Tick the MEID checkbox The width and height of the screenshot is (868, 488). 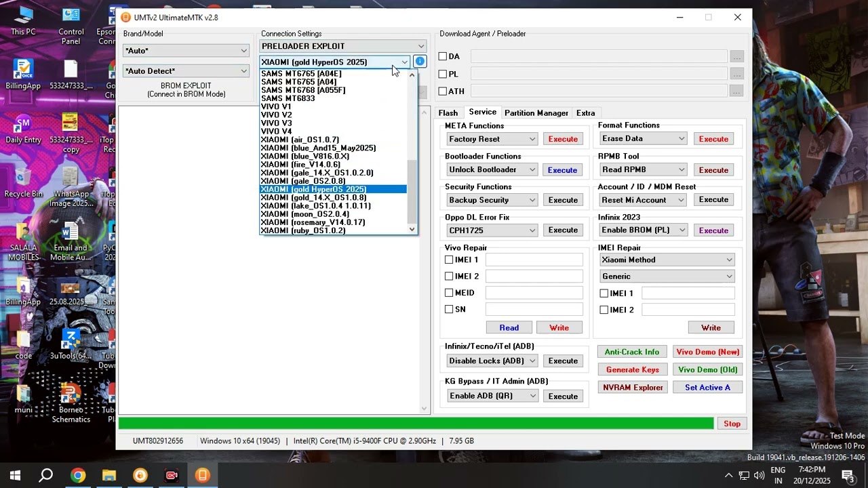pos(449,293)
